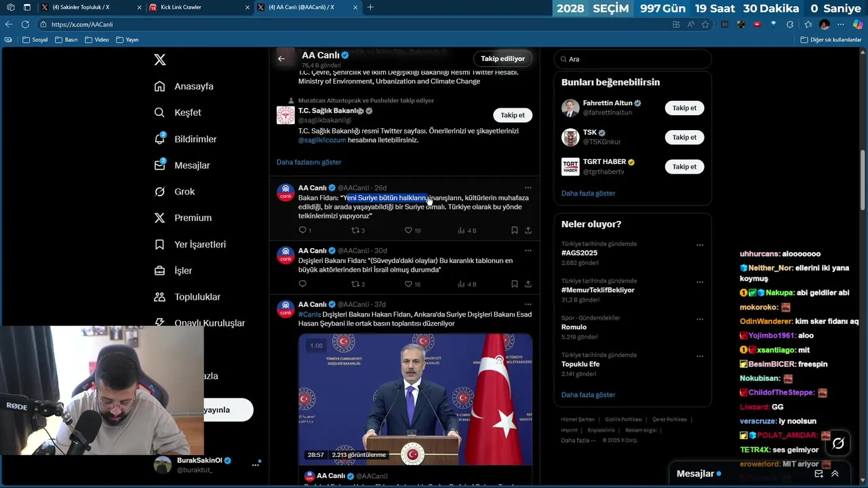Like the Dışişleri Bakanı 30d post

[x=408, y=284]
